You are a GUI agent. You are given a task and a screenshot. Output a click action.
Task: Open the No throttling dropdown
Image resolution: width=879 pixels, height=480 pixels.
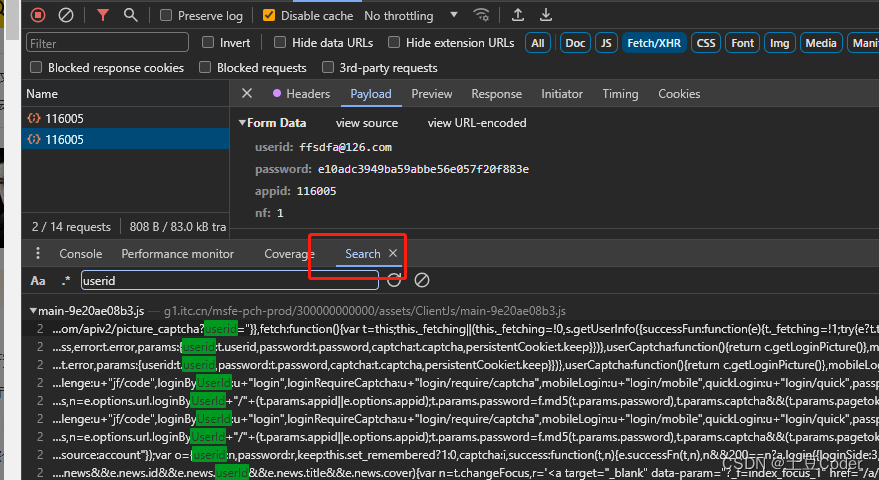click(411, 16)
